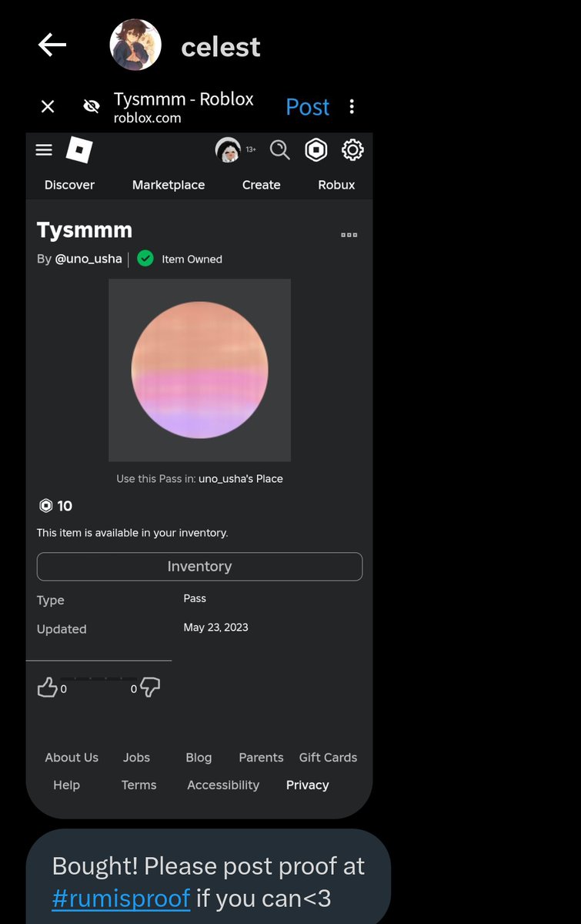The image size is (581, 924).
Task: Open the Terms footer link
Action: click(x=139, y=785)
